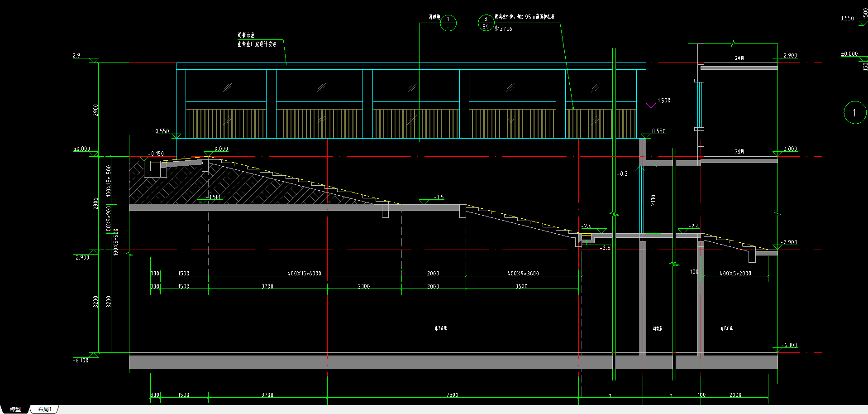
Task: Open the 布局1 layout tab
Action: [x=45, y=409]
